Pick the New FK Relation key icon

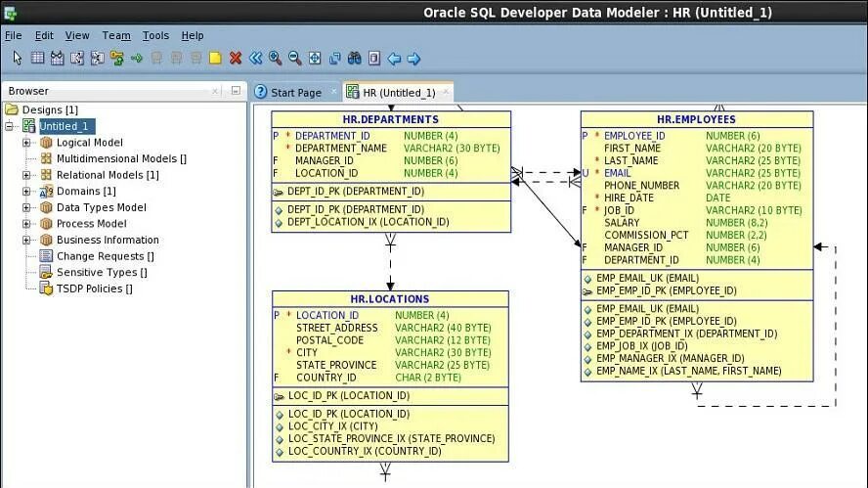tap(116, 58)
